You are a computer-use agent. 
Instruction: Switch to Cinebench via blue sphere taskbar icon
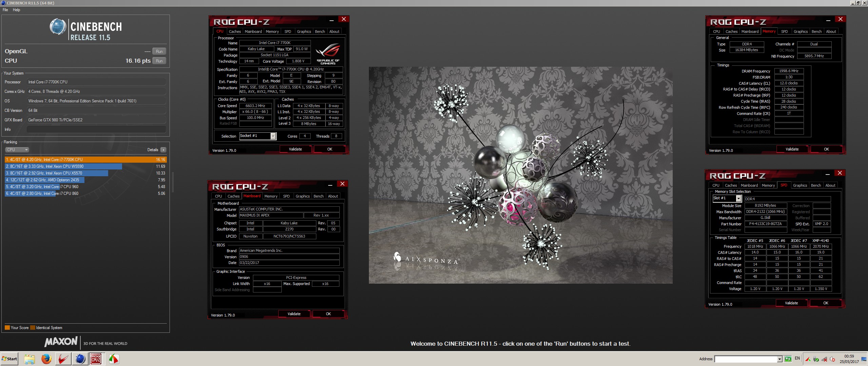(x=80, y=359)
